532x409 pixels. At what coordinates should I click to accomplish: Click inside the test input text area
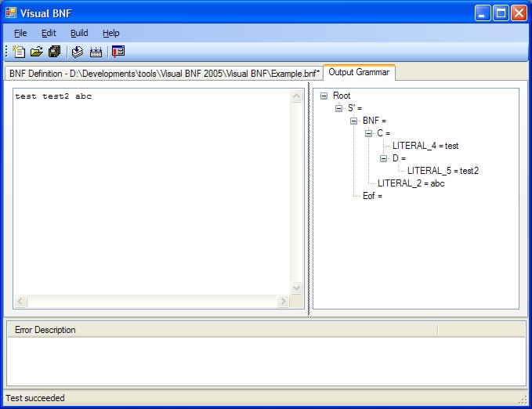pos(149,196)
